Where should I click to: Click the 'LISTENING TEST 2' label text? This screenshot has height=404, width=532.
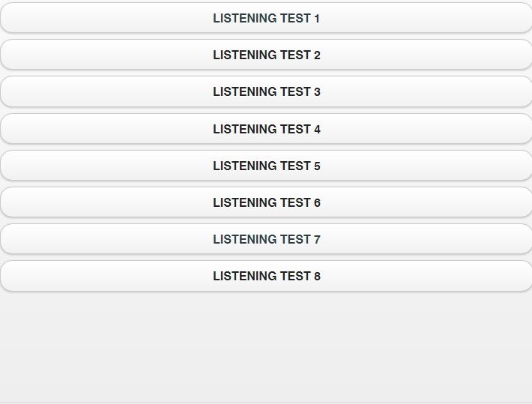(x=266, y=55)
